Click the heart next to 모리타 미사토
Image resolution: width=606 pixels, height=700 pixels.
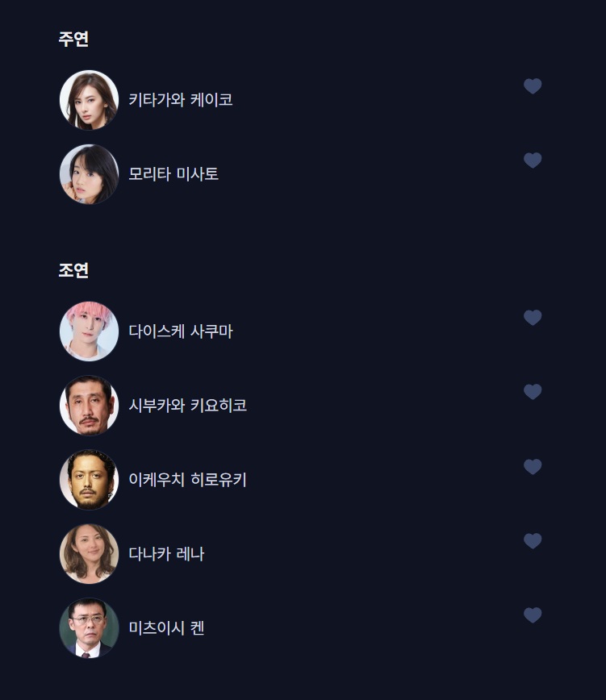pos(533,160)
